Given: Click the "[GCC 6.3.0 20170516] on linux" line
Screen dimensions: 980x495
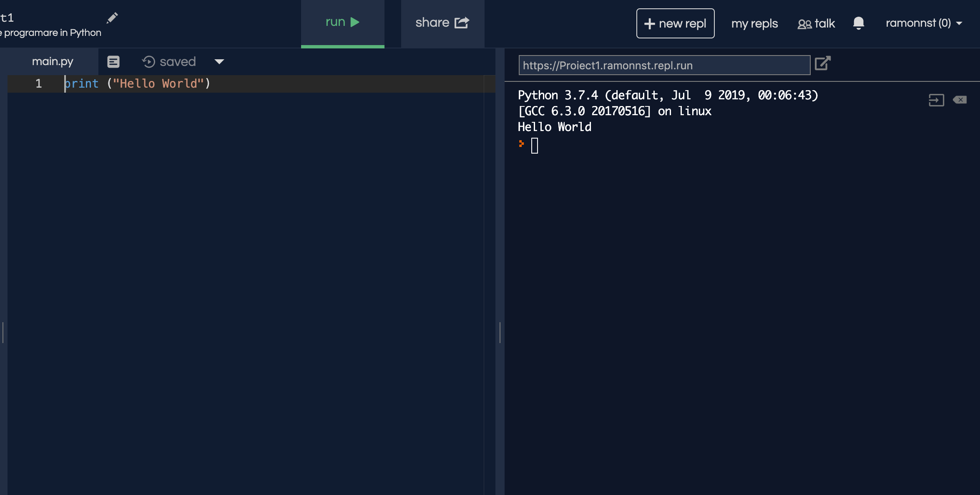Looking at the screenshot, I should click(x=615, y=111).
